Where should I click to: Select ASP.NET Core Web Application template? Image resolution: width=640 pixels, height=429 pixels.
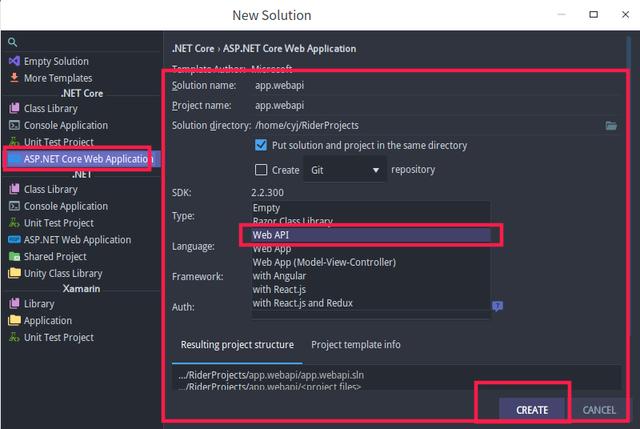click(x=88, y=158)
